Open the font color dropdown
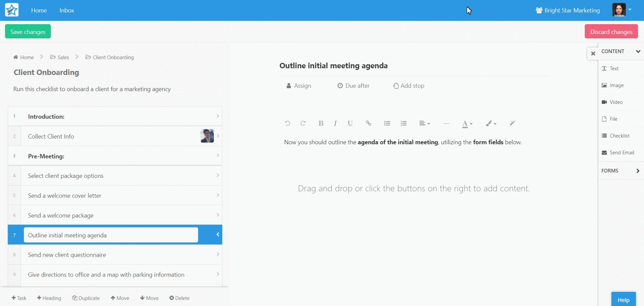644x306 pixels. tap(467, 124)
